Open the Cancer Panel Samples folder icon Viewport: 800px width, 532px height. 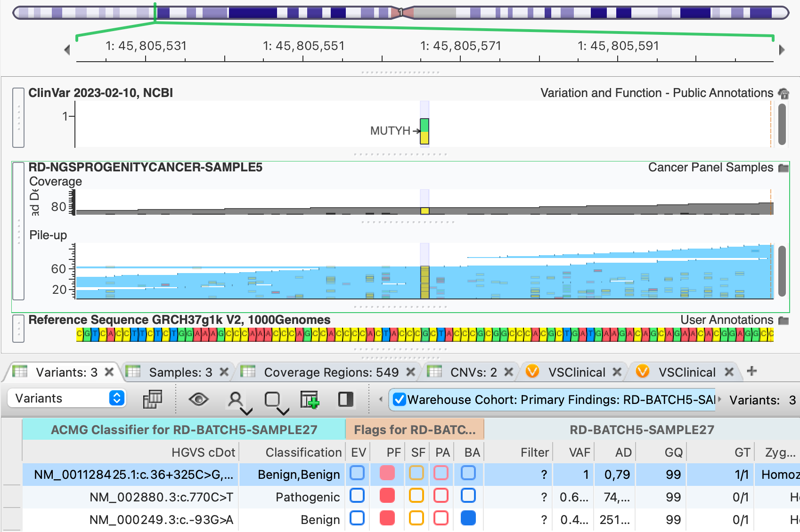pyautogui.click(x=783, y=167)
